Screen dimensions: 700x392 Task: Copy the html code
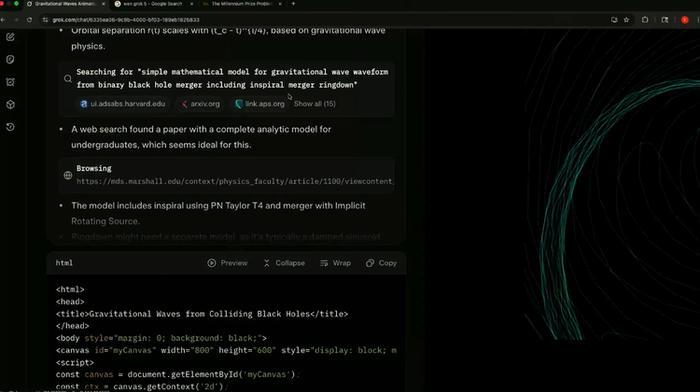tap(381, 263)
